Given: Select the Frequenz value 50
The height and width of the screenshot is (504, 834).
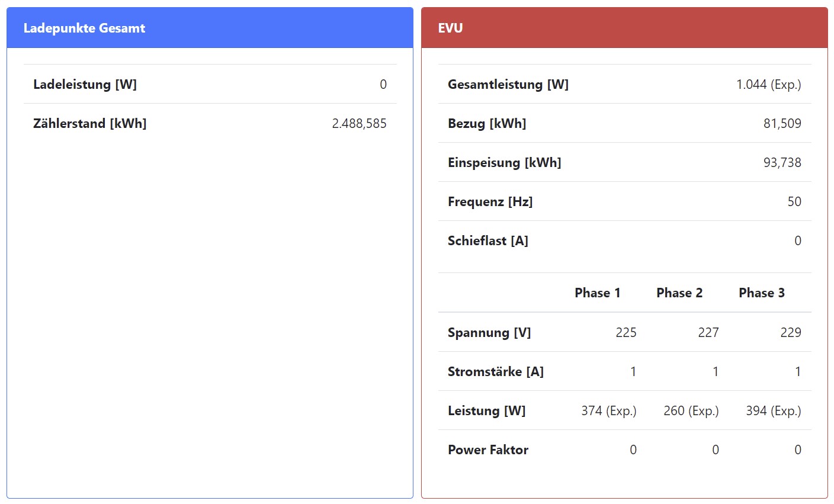Looking at the screenshot, I should [x=794, y=201].
